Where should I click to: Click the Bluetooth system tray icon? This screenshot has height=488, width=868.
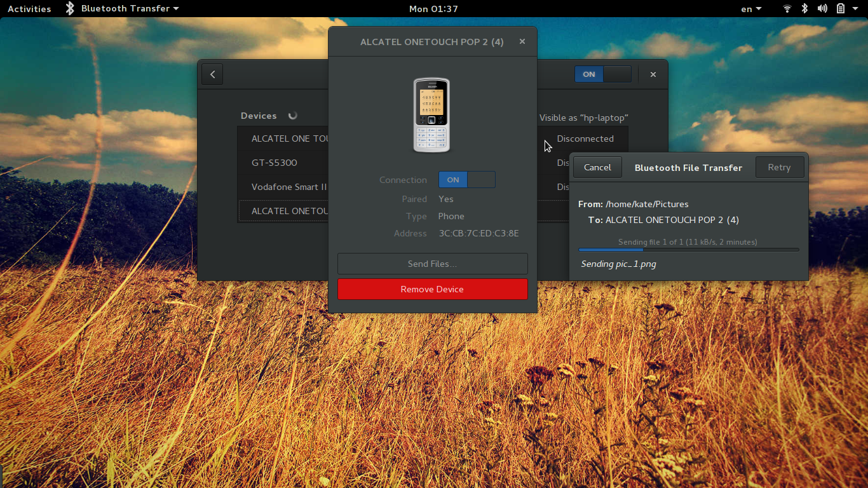point(804,8)
